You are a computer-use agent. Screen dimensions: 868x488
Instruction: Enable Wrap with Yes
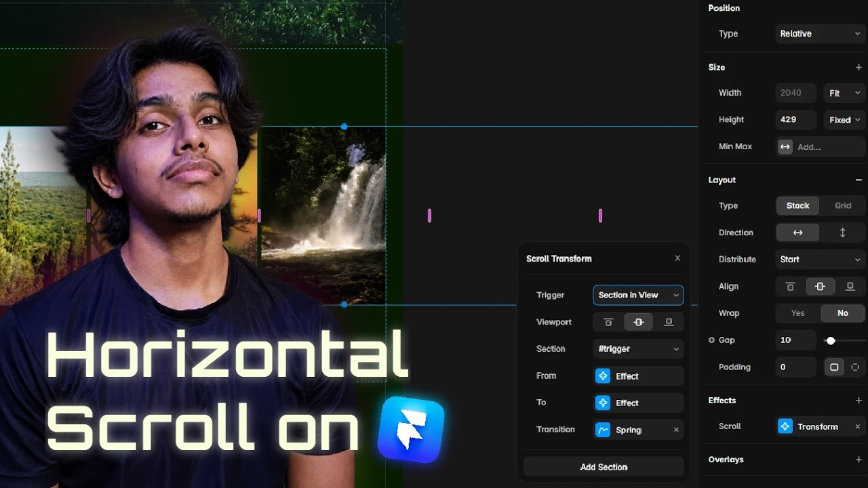pos(798,313)
